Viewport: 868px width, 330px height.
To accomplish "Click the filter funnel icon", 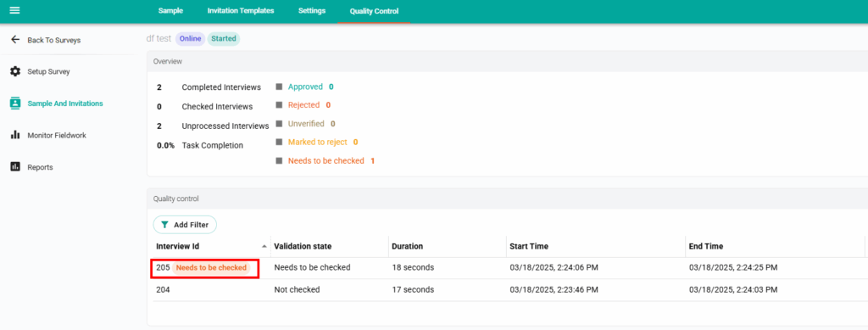I will (165, 225).
